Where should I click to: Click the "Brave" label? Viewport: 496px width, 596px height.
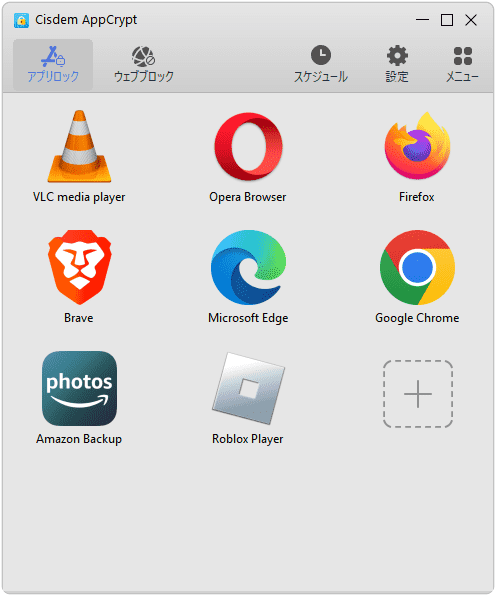pos(79,318)
